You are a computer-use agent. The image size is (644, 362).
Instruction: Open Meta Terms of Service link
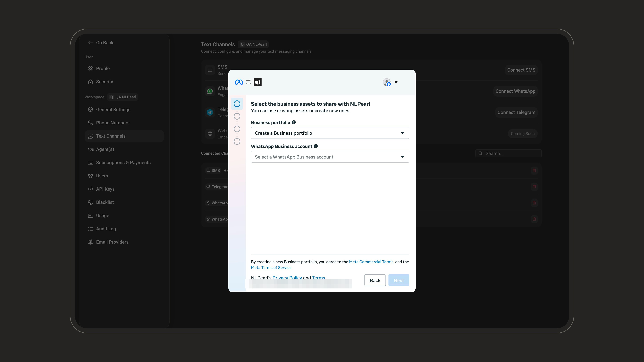coord(271,268)
